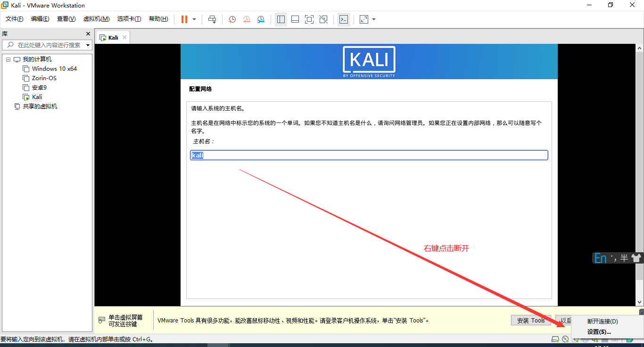Viewport: 644px width, 347px height.
Task: Close the Kali tab
Action: (124, 38)
